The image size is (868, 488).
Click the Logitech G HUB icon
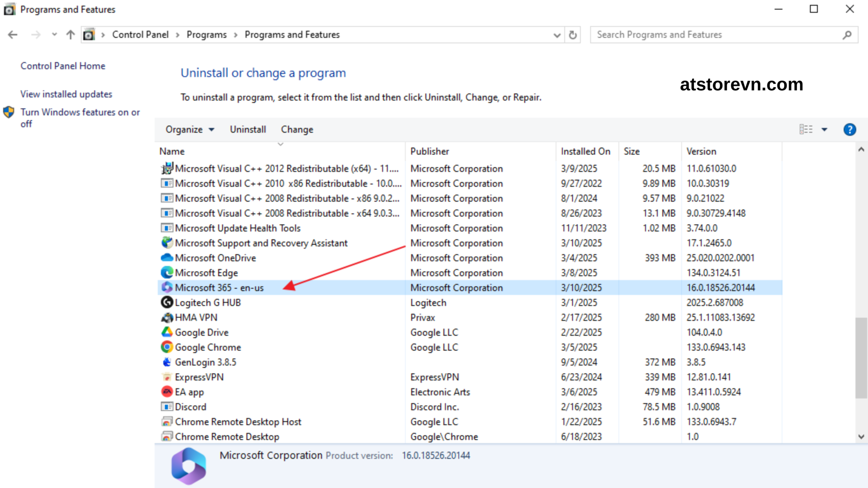point(167,302)
